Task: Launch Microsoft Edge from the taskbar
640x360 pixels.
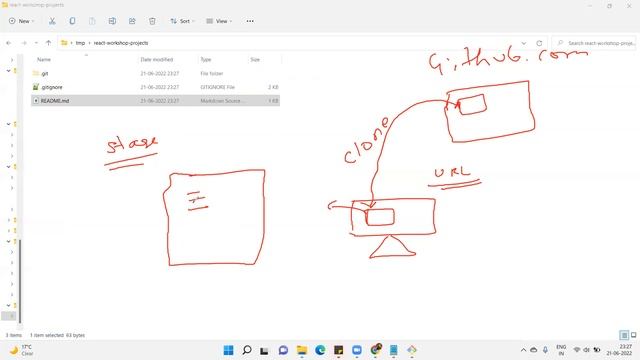Action: tap(320, 350)
